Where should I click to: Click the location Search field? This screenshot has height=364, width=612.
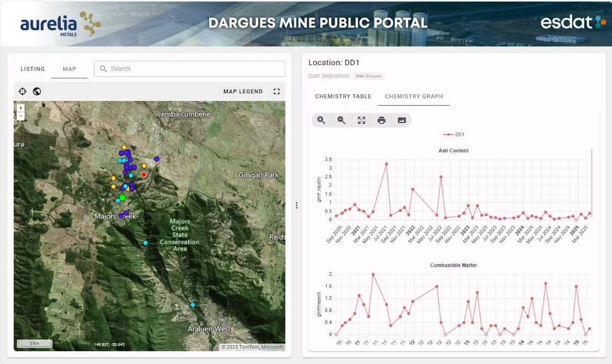pyautogui.click(x=194, y=69)
